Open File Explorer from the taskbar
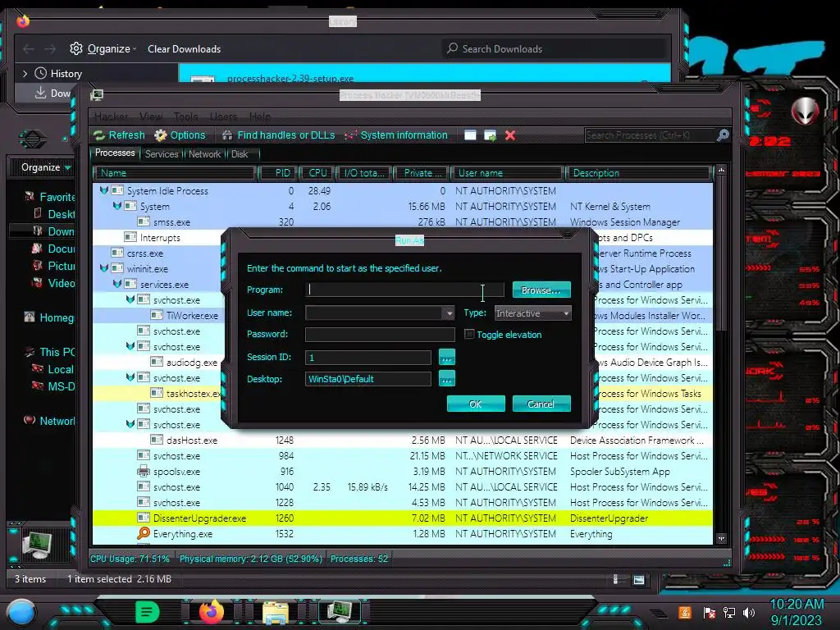Viewport: 840px width, 630px height. pyautogui.click(x=276, y=612)
